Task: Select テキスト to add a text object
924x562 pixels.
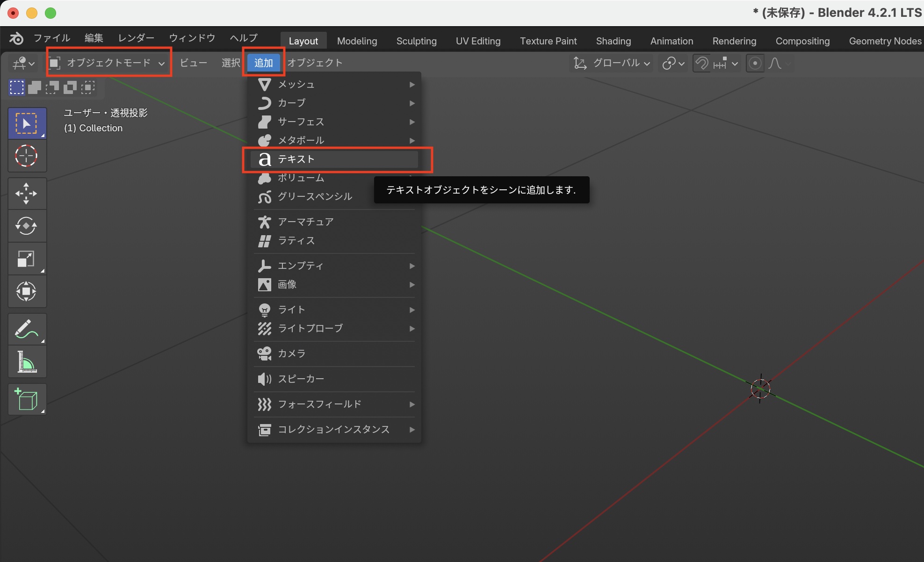Action: 332,159
